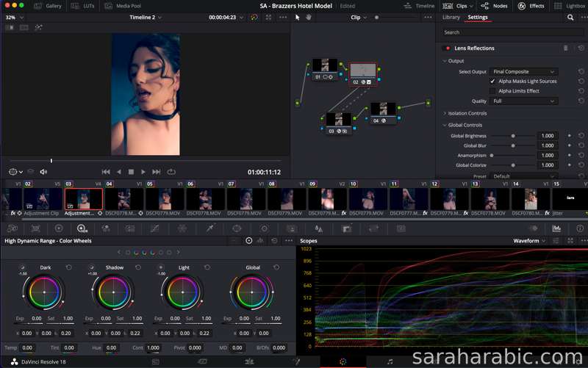Show the Nodes panel

point(494,6)
